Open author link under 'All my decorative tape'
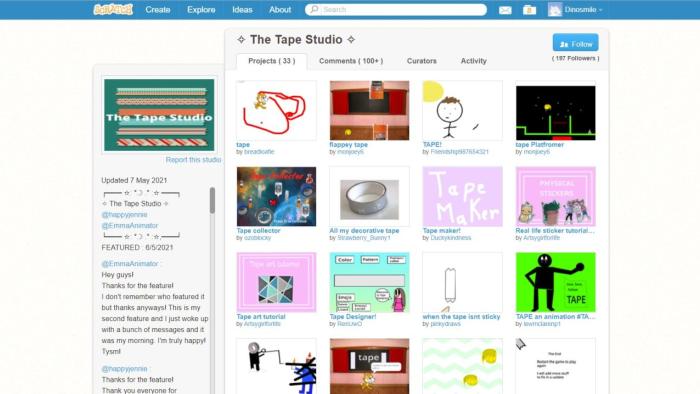 coord(364,238)
